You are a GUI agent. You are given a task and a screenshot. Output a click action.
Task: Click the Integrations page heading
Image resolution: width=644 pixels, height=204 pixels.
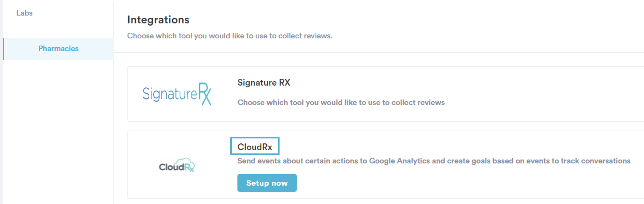click(158, 19)
